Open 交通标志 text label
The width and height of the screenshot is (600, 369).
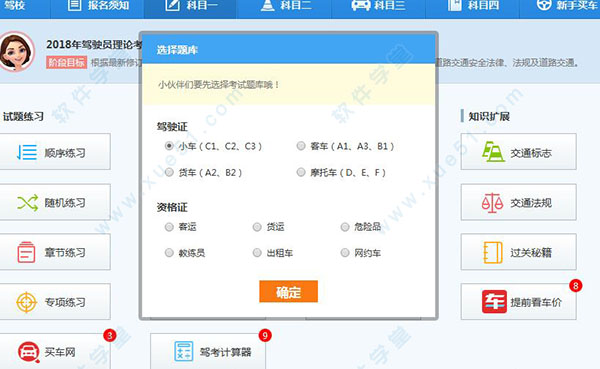click(531, 153)
